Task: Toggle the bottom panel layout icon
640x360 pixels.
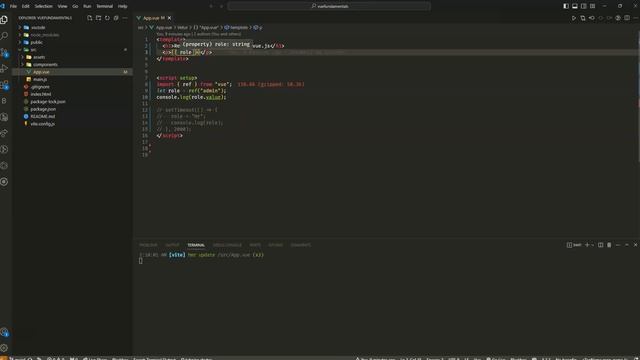Action: (x=575, y=6)
